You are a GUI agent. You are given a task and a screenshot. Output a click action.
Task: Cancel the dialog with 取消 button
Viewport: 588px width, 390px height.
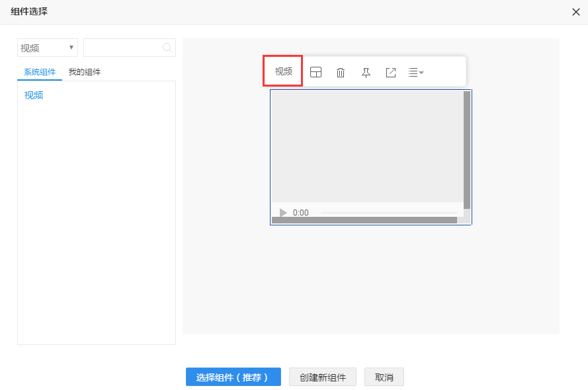click(x=384, y=377)
